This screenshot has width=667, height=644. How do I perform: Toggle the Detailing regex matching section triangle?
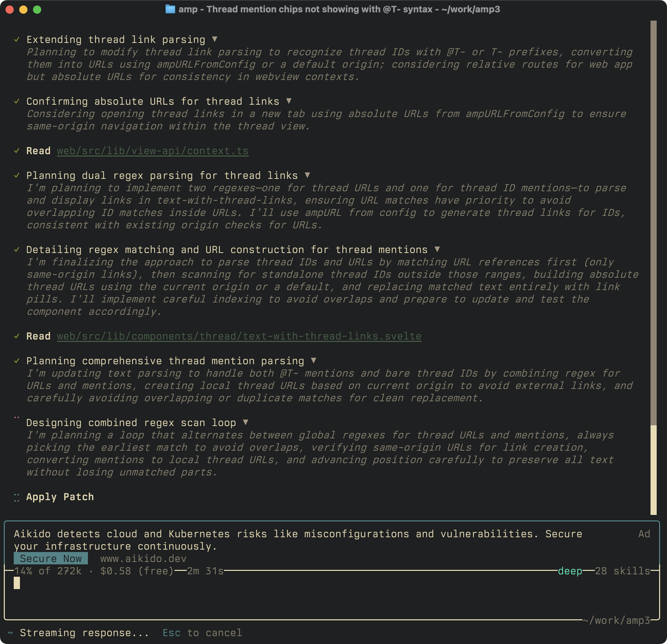point(437,249)
